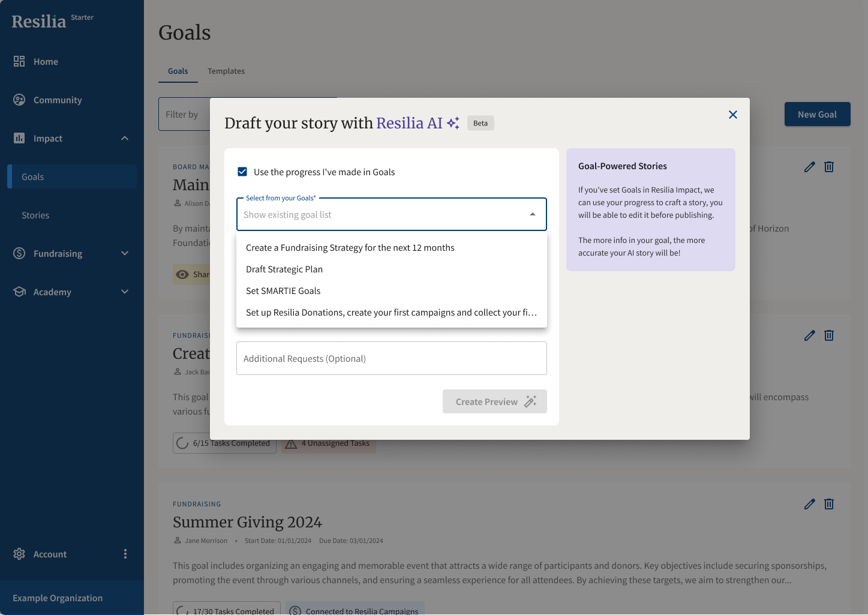868x615 pixels.
Task: Click the Start Date 01/01/2024 text
Action: tap(278, 541)
